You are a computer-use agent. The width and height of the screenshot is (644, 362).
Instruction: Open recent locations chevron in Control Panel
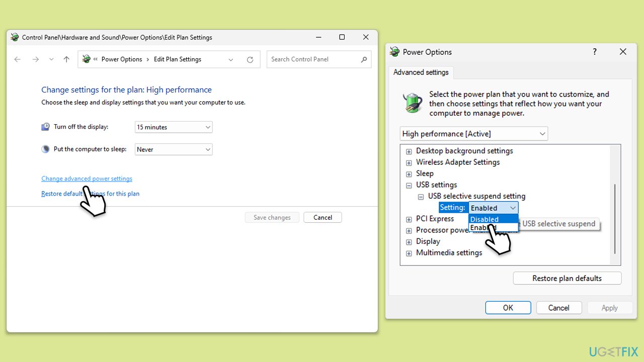pyautogui.click(x=51, y=59)
